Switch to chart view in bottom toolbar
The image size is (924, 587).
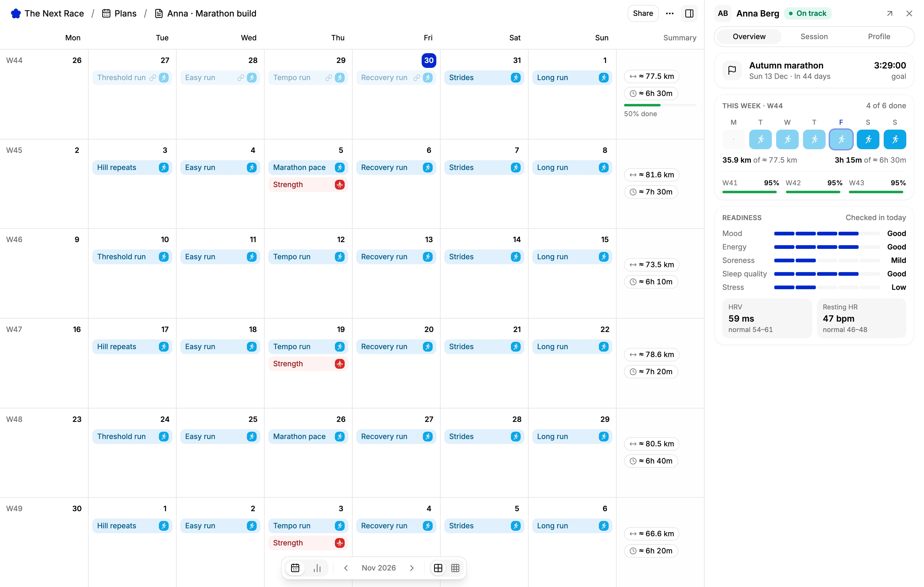coord(317,568)
